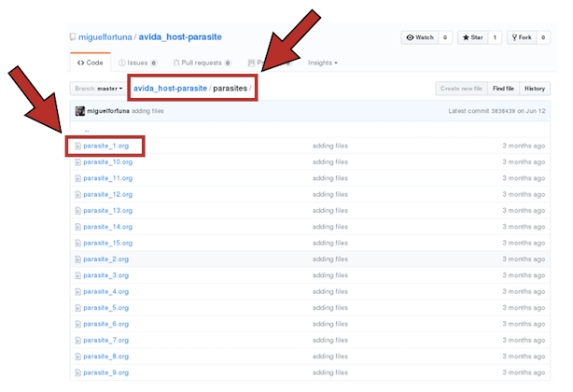Screen dimensions: 573x392
Task: Click '3 months ago' in parasite_11.org row
Action: [524, 178]
